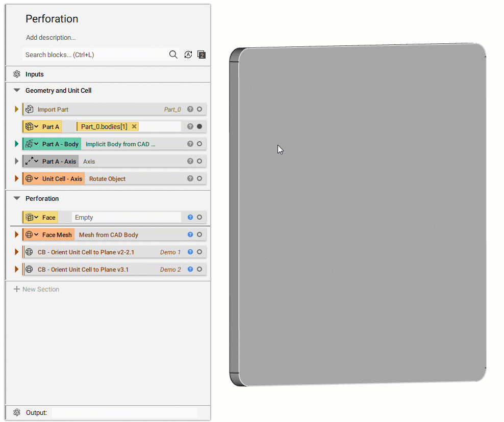Click the numbered panel icon beside search

click(x=201, y=55)
